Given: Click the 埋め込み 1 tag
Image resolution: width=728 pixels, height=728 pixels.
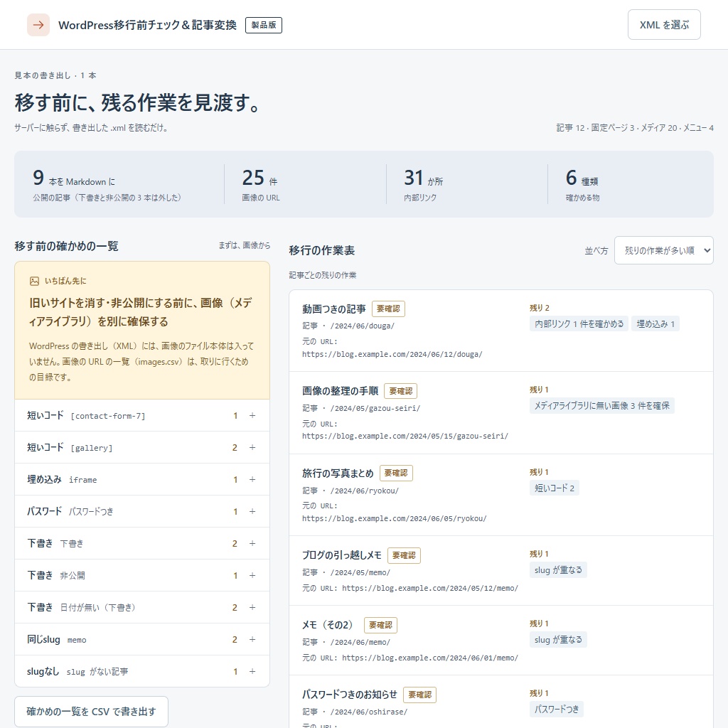Looking at the screenshot, I should (x=655, y=323).
